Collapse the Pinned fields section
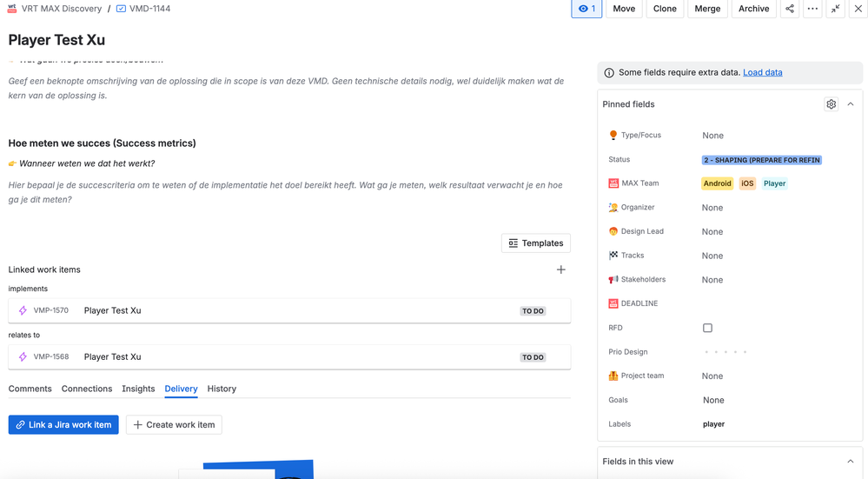The width and height of the screenshot is (868, 479). point(851,104)
